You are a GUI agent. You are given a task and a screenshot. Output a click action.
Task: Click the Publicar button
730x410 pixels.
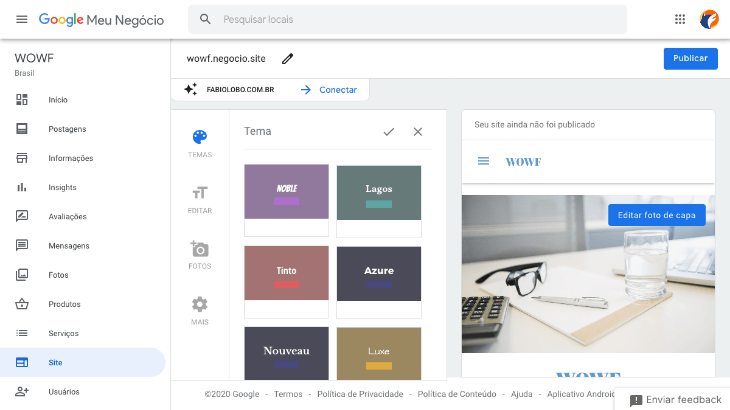click(690, 59)
